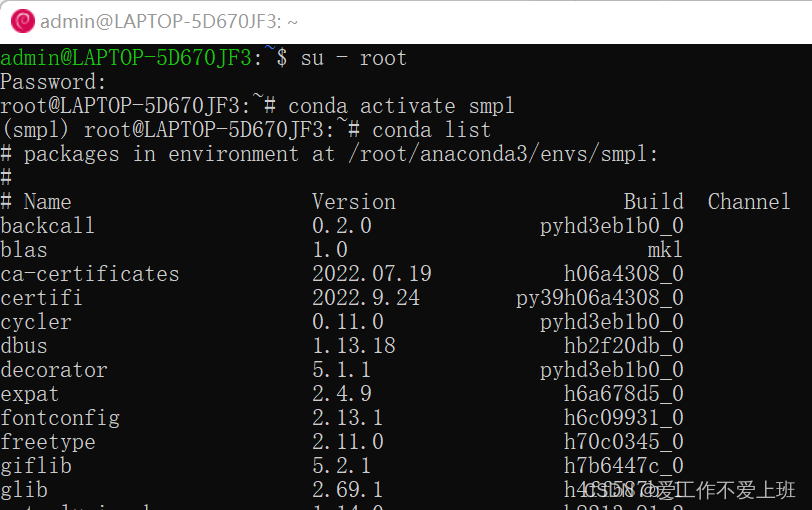This screenshot has width=812, height=510.
Task: Click the package name 'freetype'
Action: [x=48, y=442]
